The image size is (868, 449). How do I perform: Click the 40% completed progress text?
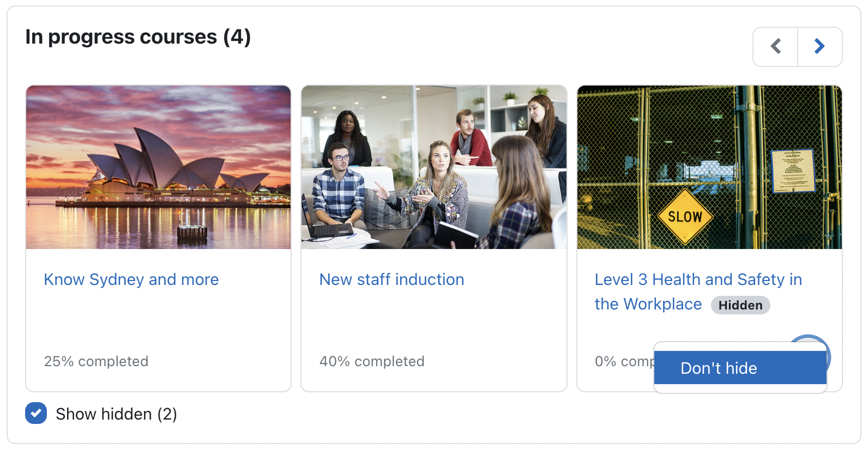[372, 361]
